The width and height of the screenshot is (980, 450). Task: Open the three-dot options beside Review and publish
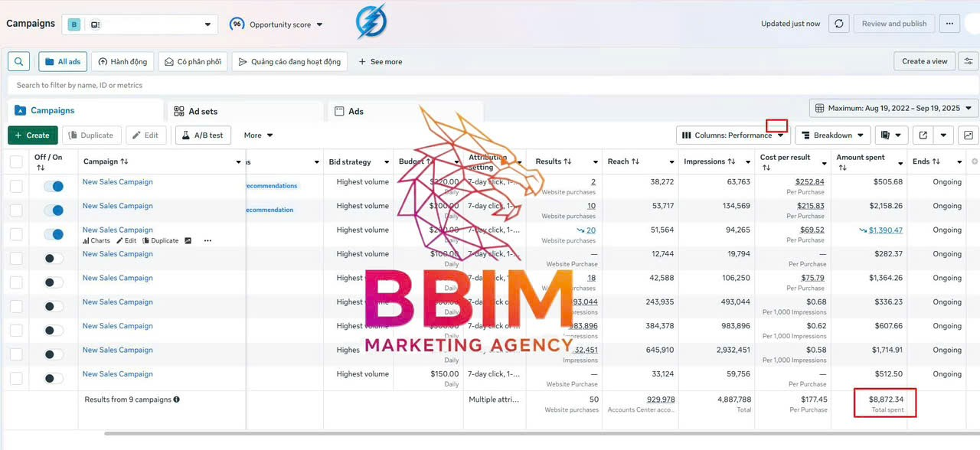coord(949,24)
